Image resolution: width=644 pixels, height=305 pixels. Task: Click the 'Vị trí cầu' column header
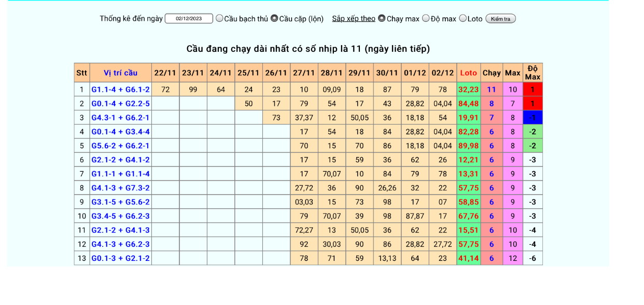click(120, 73)
